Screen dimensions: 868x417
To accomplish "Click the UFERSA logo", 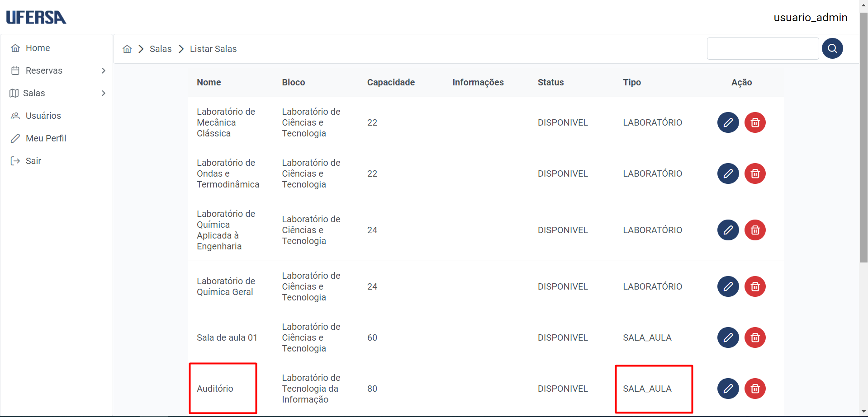I will 36,17.
